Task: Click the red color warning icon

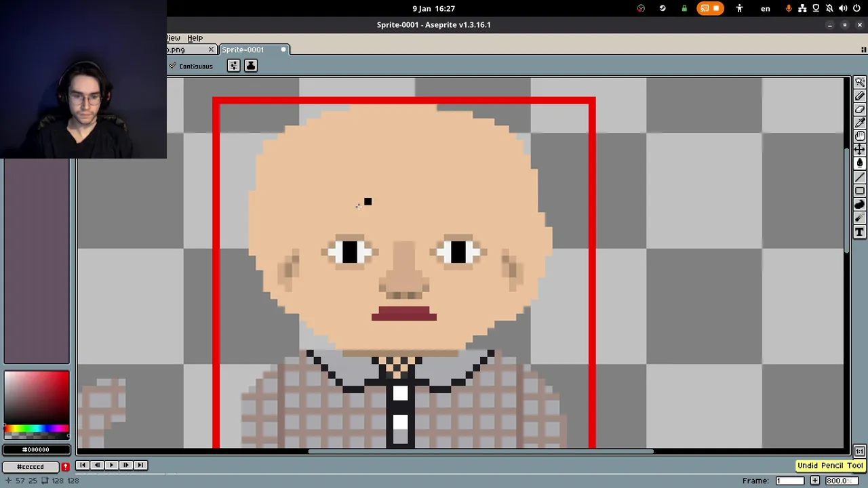Action: click(65, 466)
